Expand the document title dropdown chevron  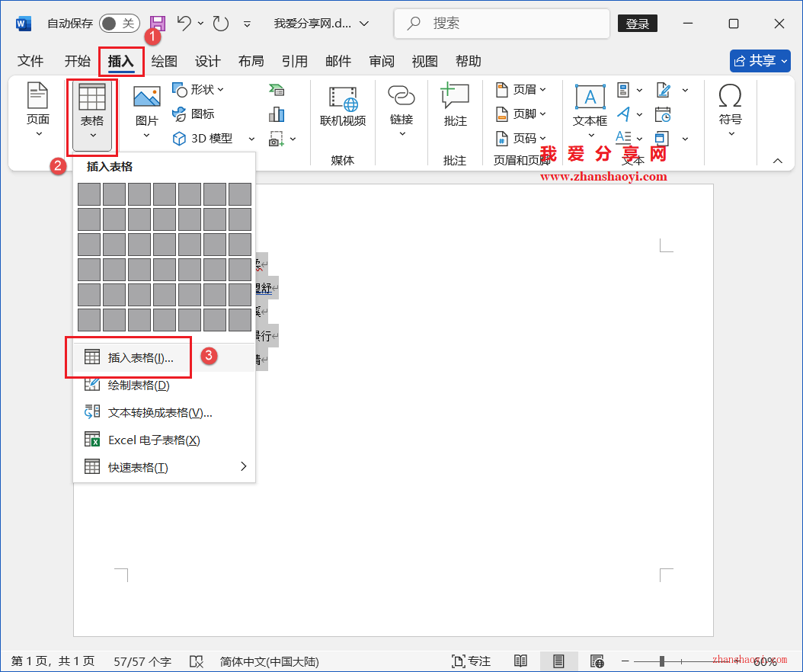364,24
